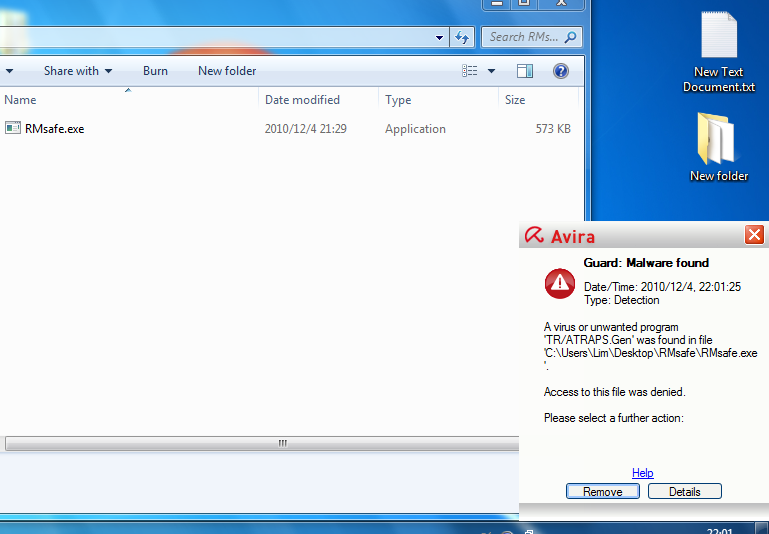Viewport: 769px width, 534px height.
Task: Click the search magnifier icon
Action: [570, 37]
